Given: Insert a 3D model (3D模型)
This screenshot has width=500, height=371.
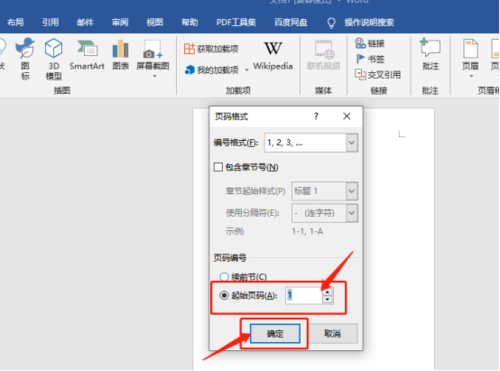Looking at the screenshot, I should (53, 59).
